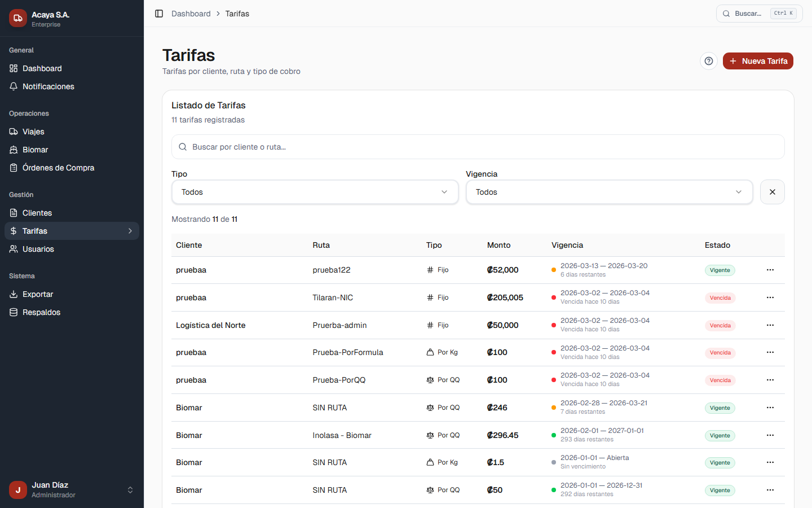Click the Dashboard breadcrumb link
The height and width of the screenshot is (508, 812).
pyautogui.click(x=191, y=14)
